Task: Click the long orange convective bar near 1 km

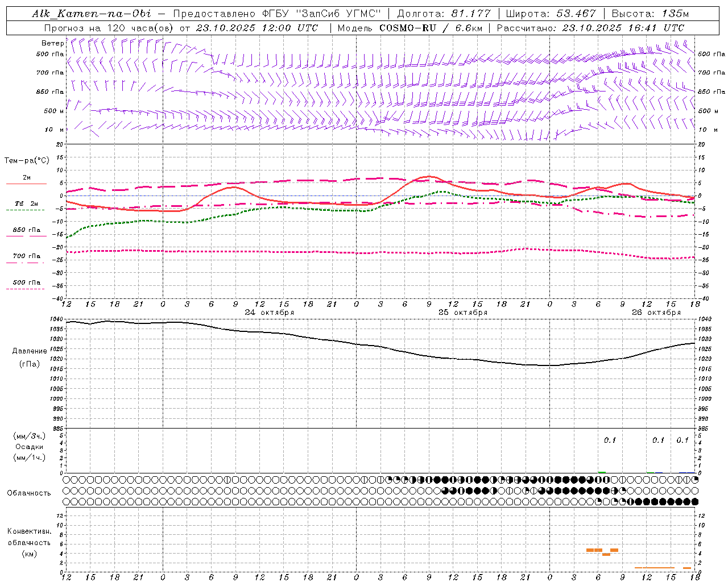Action: (655, 568)
